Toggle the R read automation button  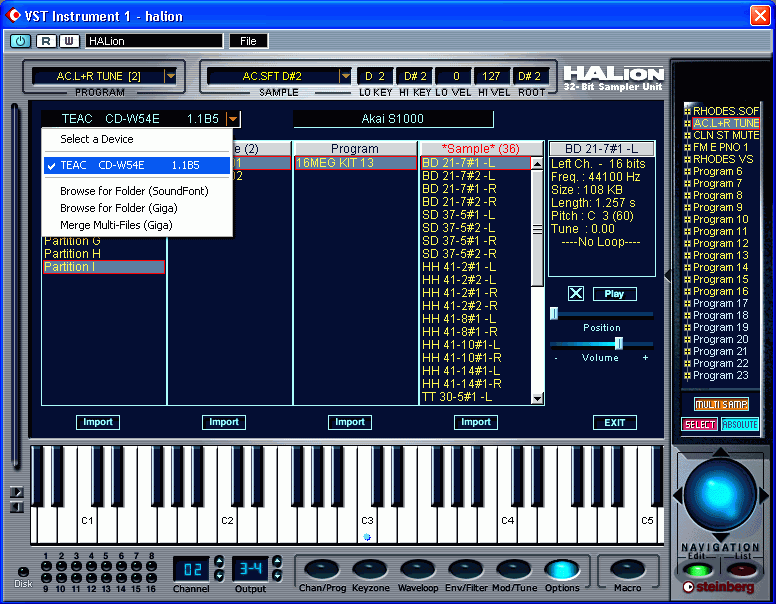46,41
